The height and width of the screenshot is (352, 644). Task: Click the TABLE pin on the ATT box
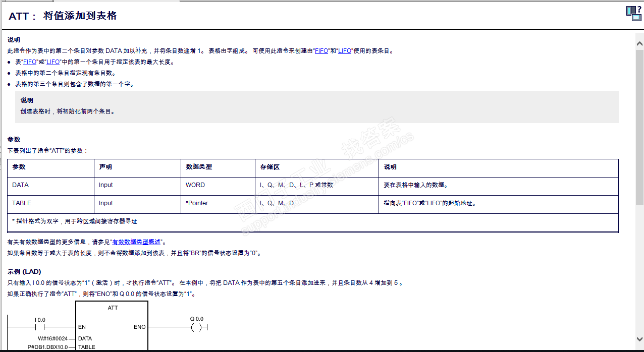coord(86,347)
